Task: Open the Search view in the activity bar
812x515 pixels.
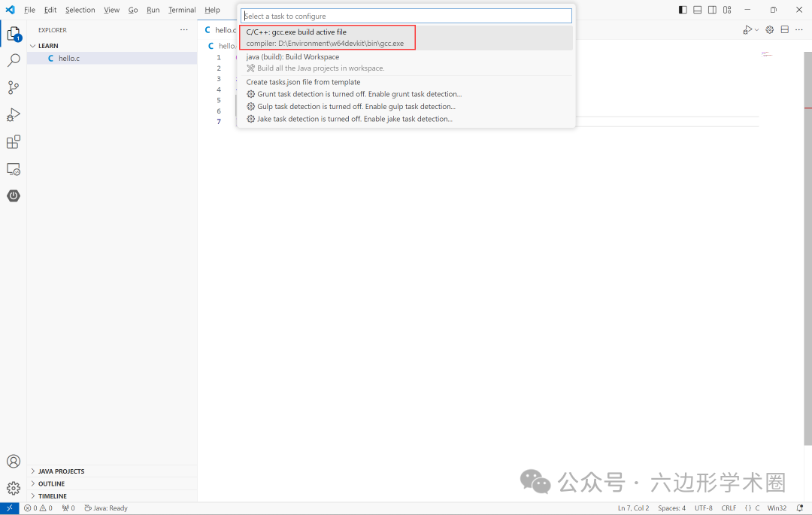Action: point(14,60)
